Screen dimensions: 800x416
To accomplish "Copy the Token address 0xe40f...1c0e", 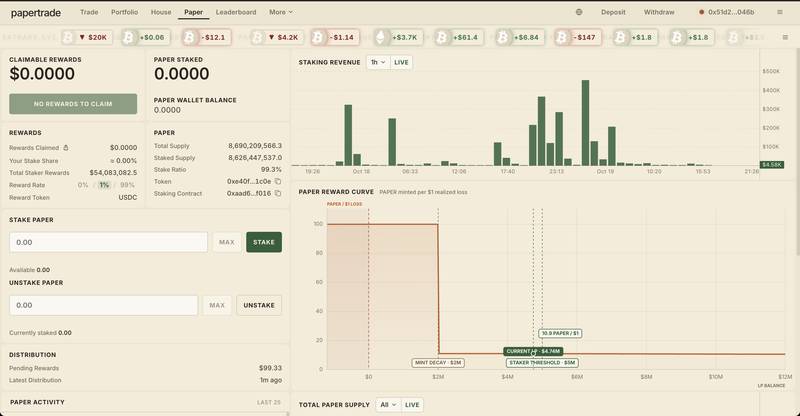I will (x=278, y=181).
